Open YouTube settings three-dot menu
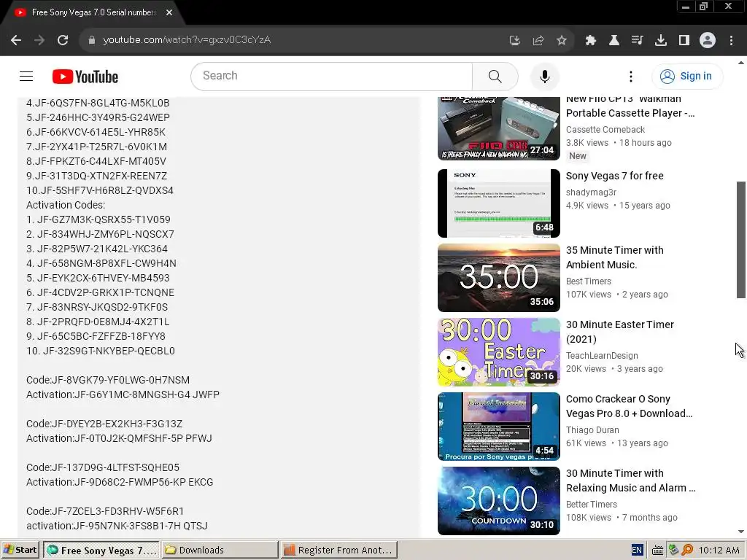 (631, 76)
